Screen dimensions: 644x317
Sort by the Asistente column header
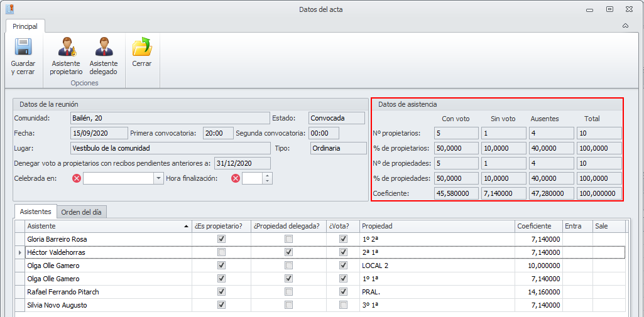pos(107,226)
